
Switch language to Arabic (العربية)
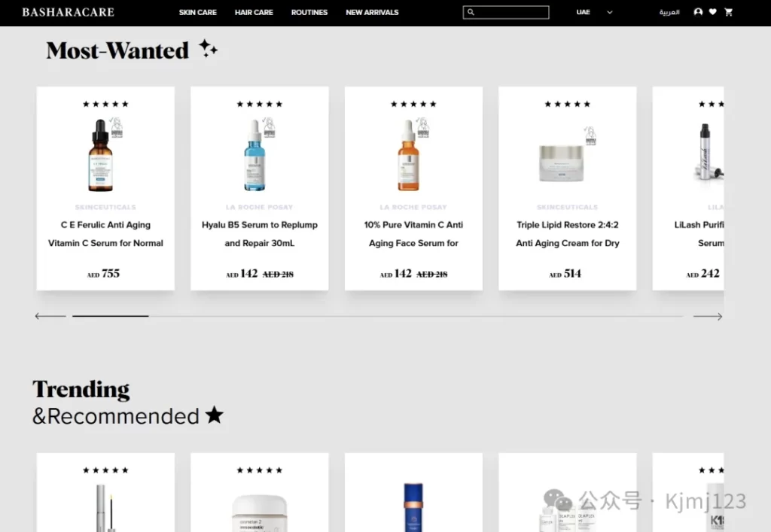point(669,12)
